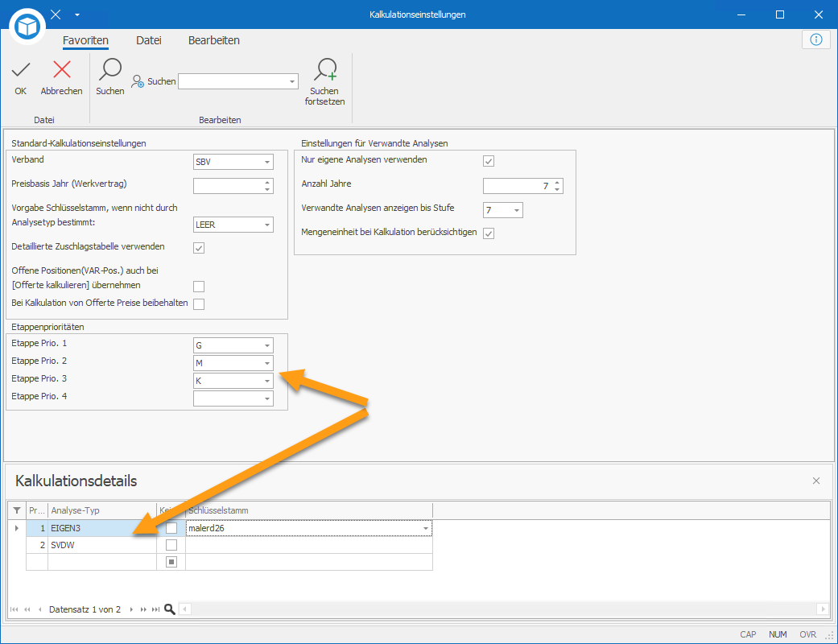Toggle checkbox in EIGEN3 row
838x644 pixels.
pos(171,528)
